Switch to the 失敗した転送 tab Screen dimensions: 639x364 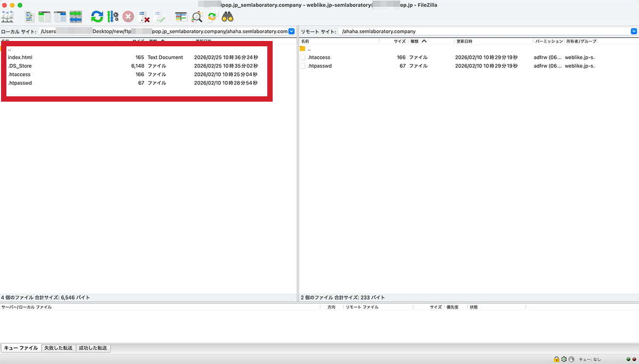coord(58,348)
